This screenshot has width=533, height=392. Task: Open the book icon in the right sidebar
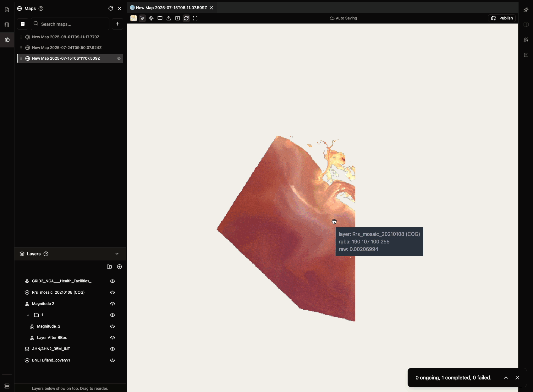pyautogui.click(x=526, y=25)
